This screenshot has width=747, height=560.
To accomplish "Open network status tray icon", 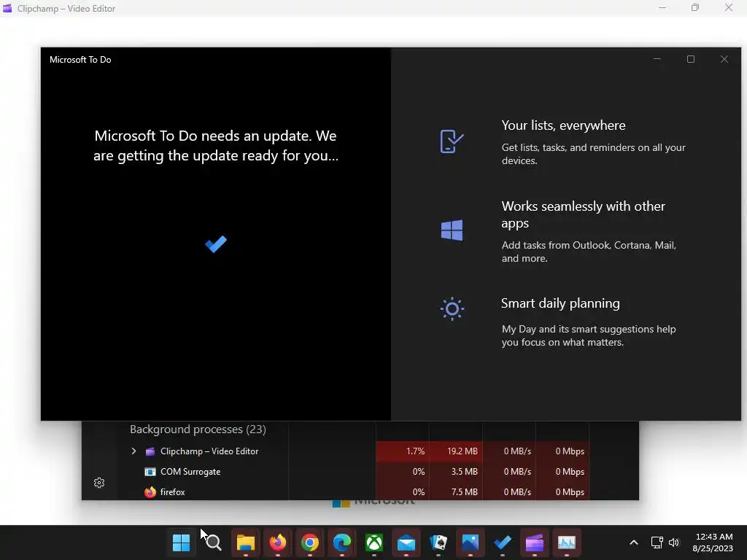I will coord(657,542).
